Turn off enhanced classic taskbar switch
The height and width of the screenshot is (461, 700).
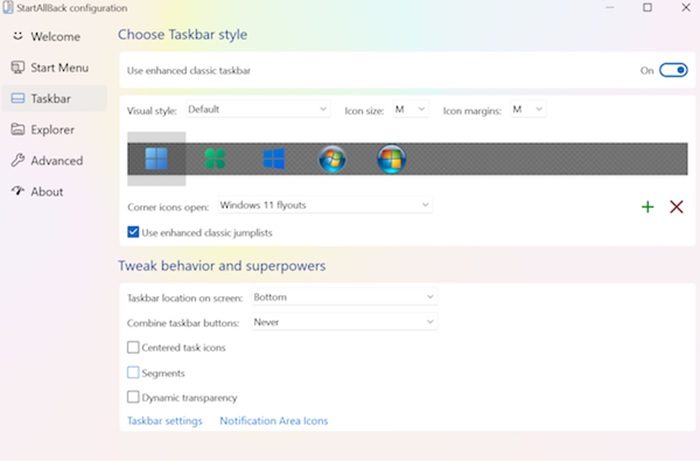(x=673, y=70)
